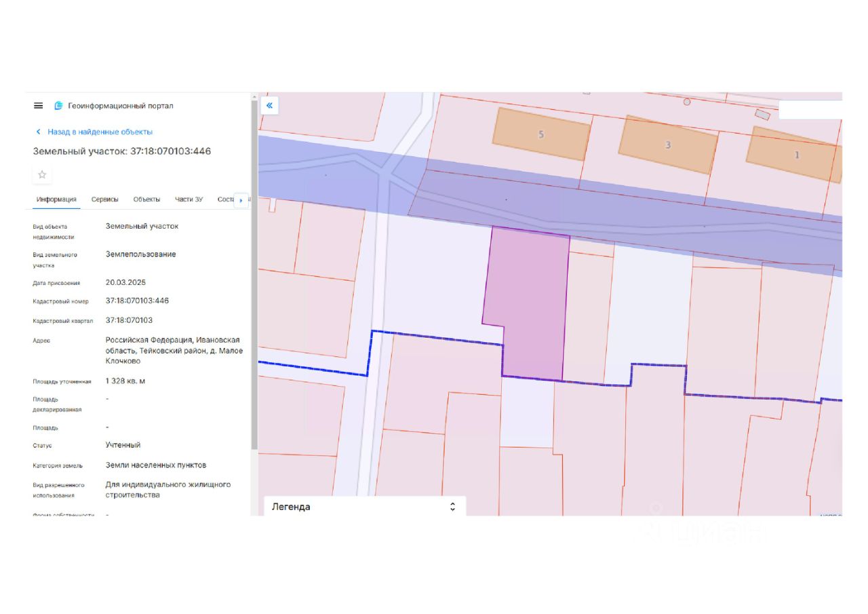Click the Земли населенных пунктов value
This screenshot has width=868, height=614.
coord(156,465)
